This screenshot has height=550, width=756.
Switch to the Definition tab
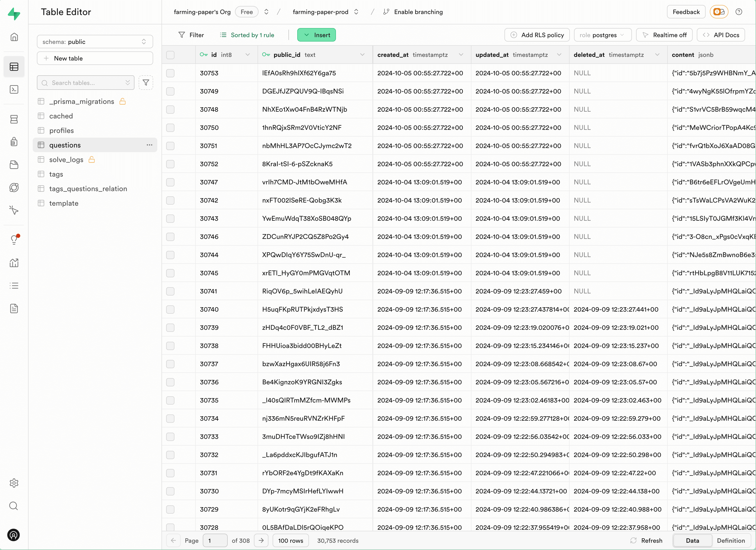[730, 540]
